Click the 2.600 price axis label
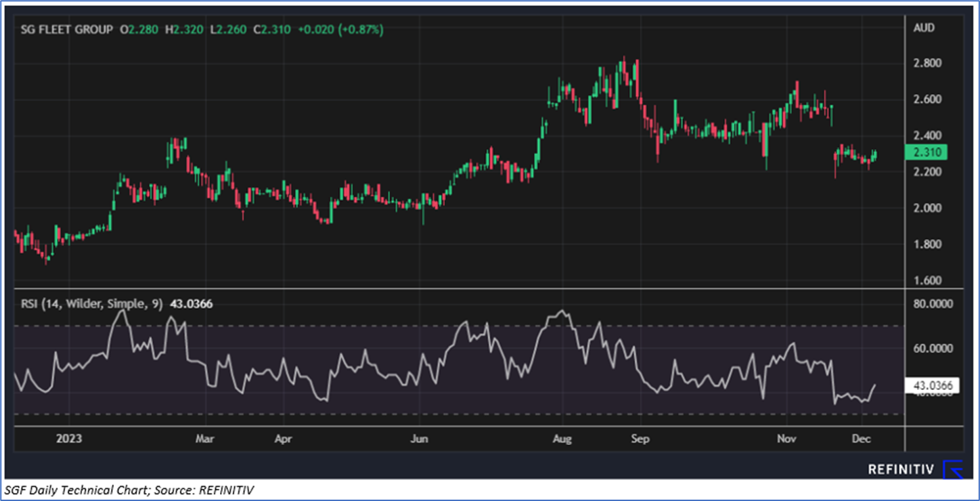 click(927, 100)
